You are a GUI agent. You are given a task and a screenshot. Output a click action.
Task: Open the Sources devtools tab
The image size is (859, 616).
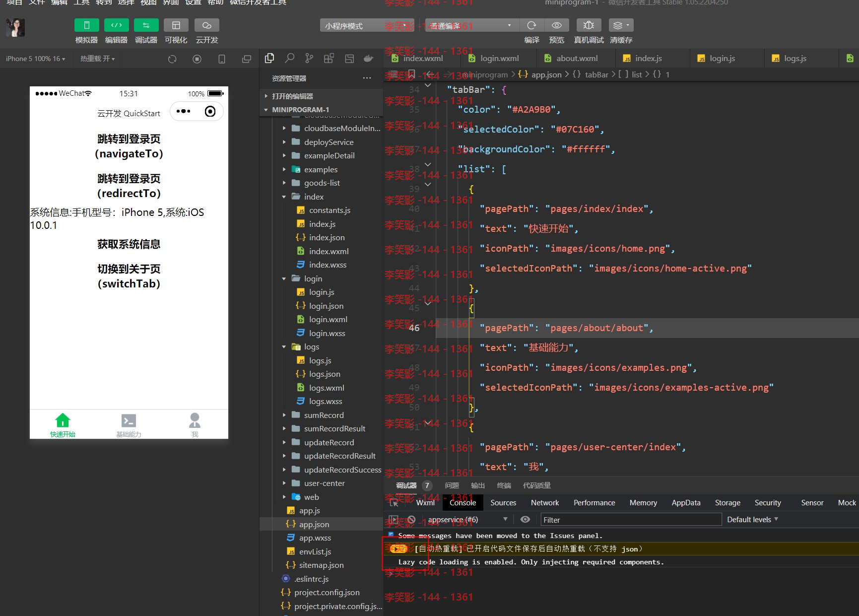point(503,502)
